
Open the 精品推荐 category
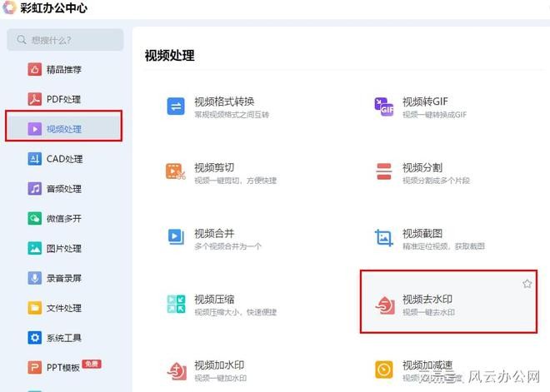(x=64, y=69)
